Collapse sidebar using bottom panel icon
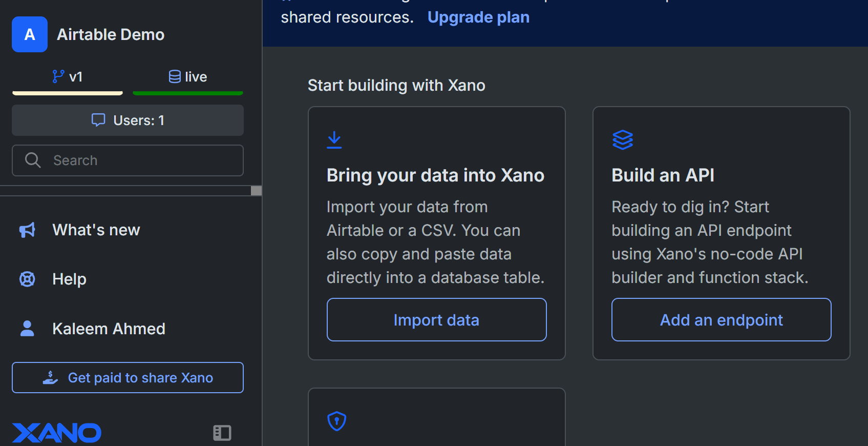Viewport: 868px width, 446px height. point(222,433)
